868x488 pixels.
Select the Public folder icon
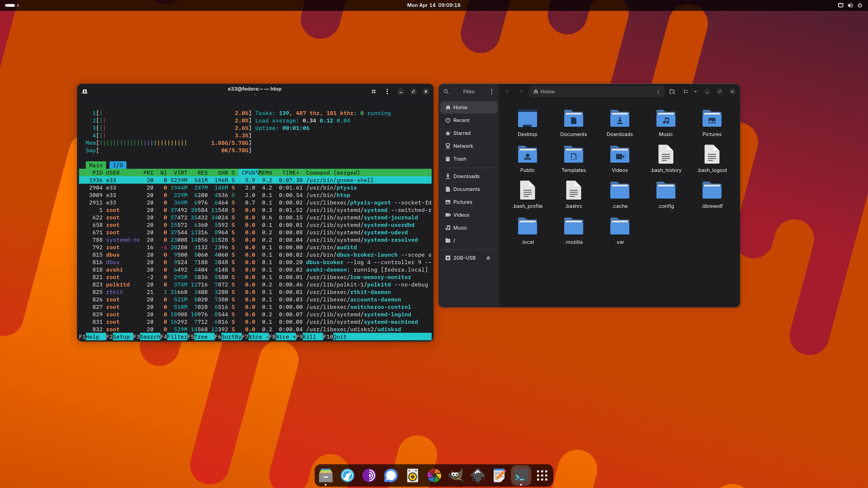click(x=527, y=155)
